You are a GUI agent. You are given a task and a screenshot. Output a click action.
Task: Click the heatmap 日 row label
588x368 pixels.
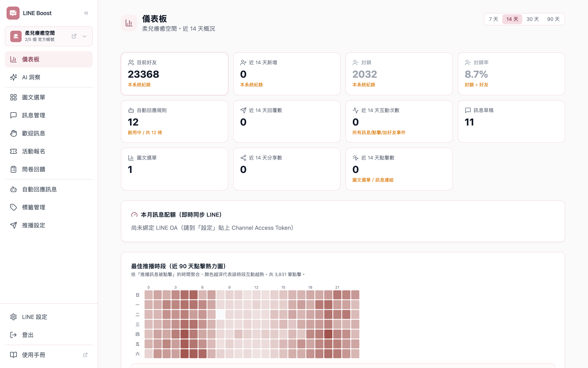(138, 295)
